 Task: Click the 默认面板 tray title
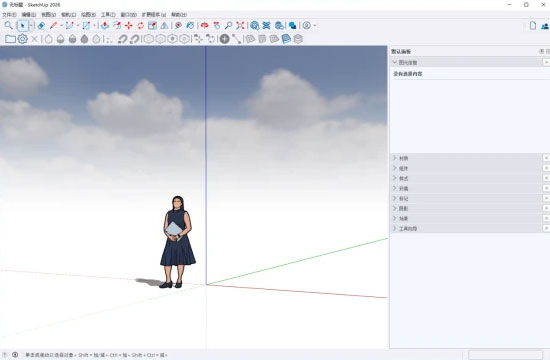401,52
